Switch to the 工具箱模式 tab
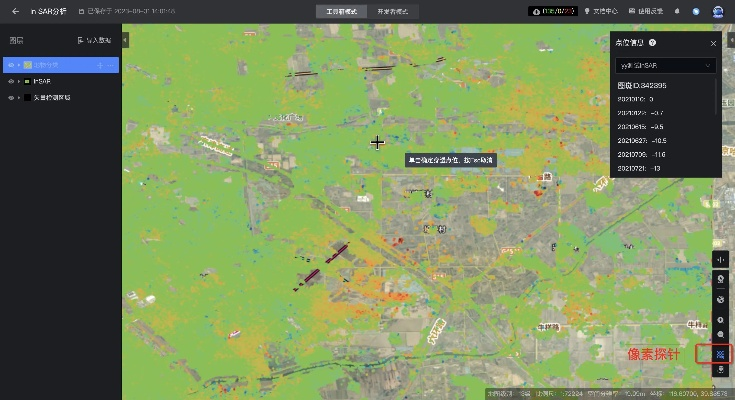735x400 pixels. (341, 12)
